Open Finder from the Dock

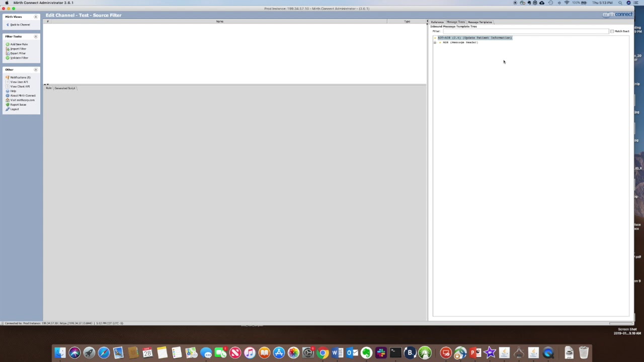tap(60, 353)
